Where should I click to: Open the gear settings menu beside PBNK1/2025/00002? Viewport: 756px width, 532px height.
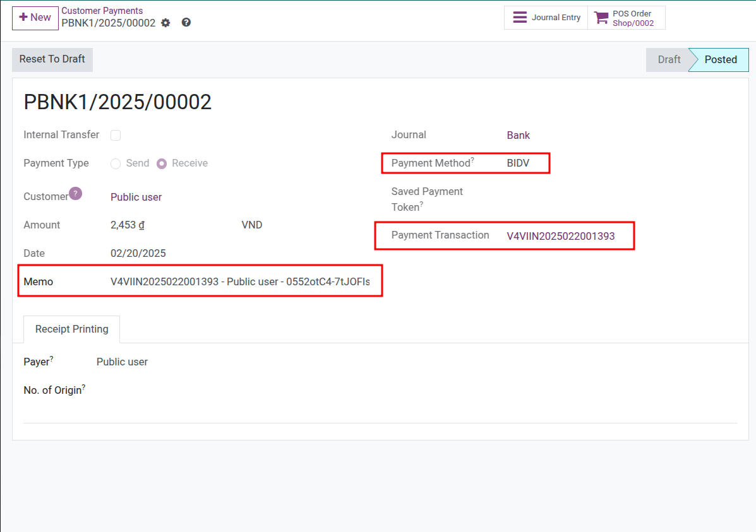point(165,22)
